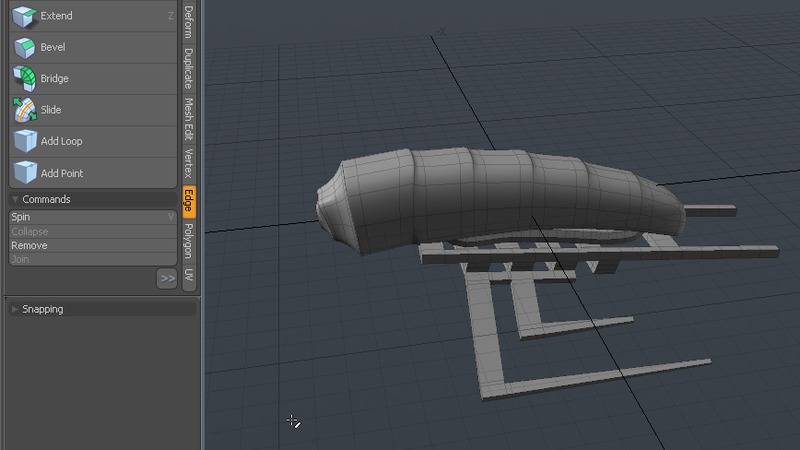The width and height of the screenshot is (800, 450).
Task: Click the Add Point tool icon
Action: [25, 172]
